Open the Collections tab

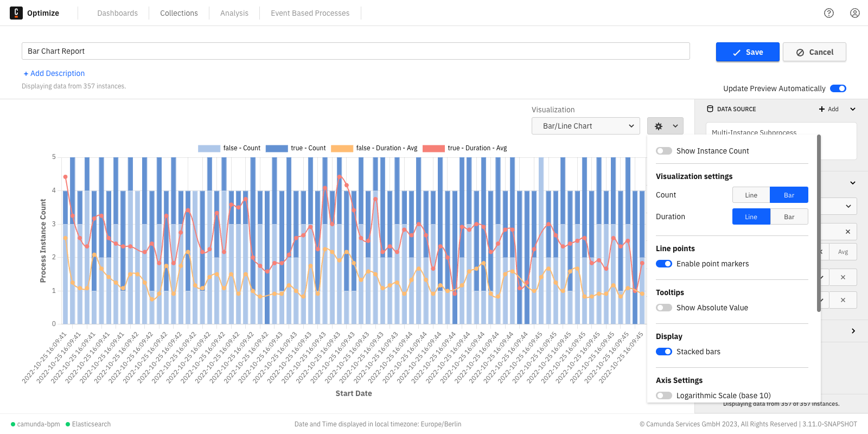(x=179, y=13)
